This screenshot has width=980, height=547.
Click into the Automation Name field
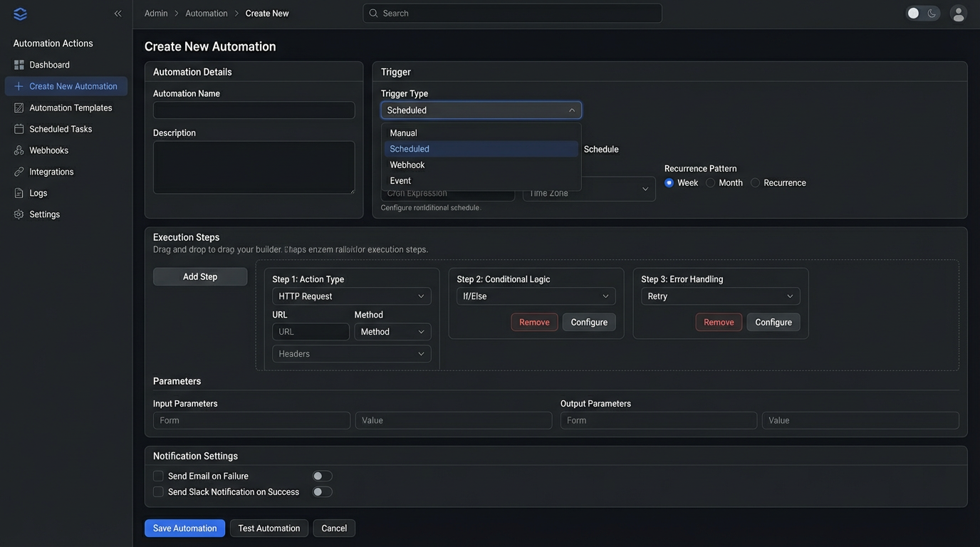pyautogui.click(x=254, y=110)
